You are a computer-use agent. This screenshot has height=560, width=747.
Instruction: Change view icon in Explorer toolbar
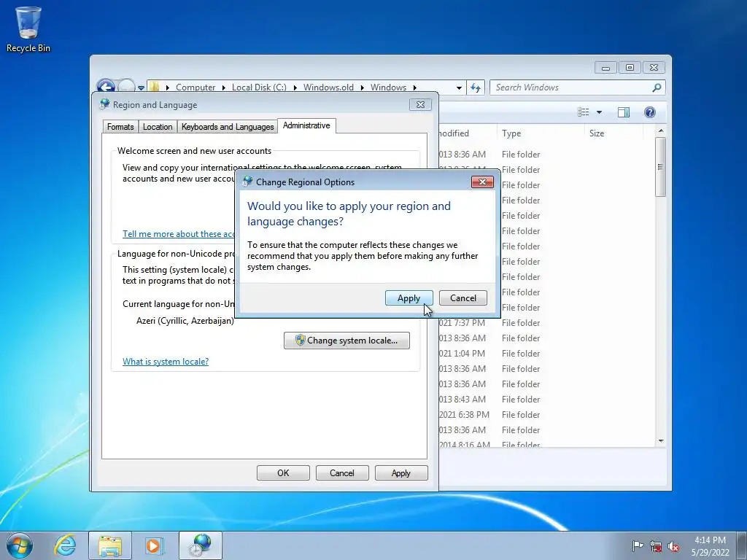point(583,112)
